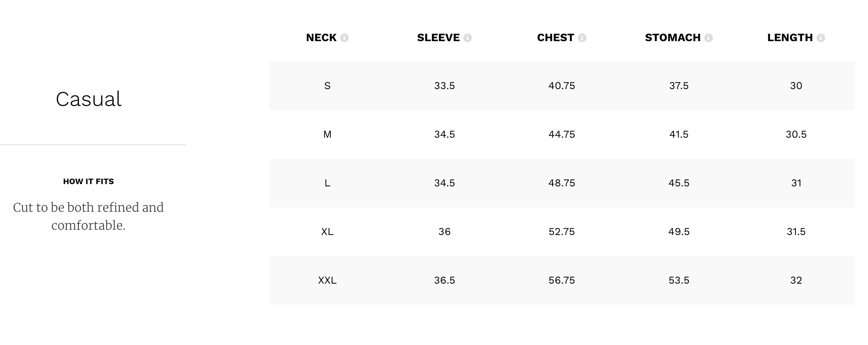This screenshot has height=345, width=868.
Task: Click the CHEST column header text
Action: (555, 38)
